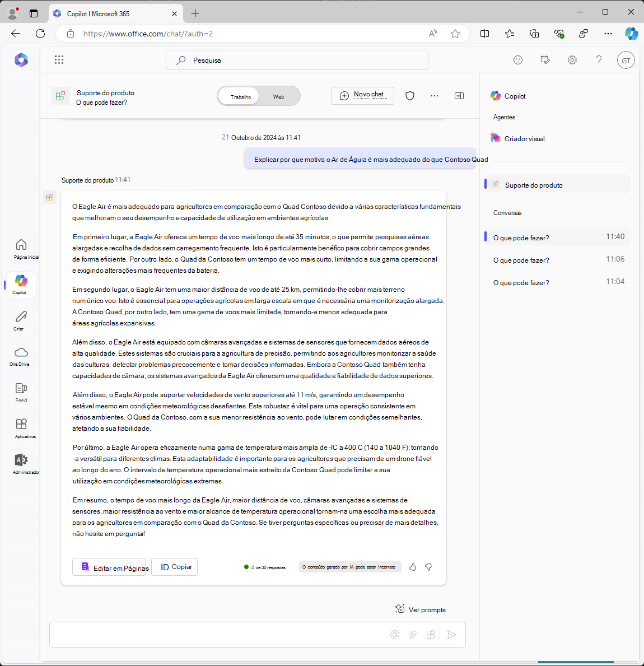Click the send arrow icon
This screenshot has height=666, width=644.
click(x=452, y=635)
